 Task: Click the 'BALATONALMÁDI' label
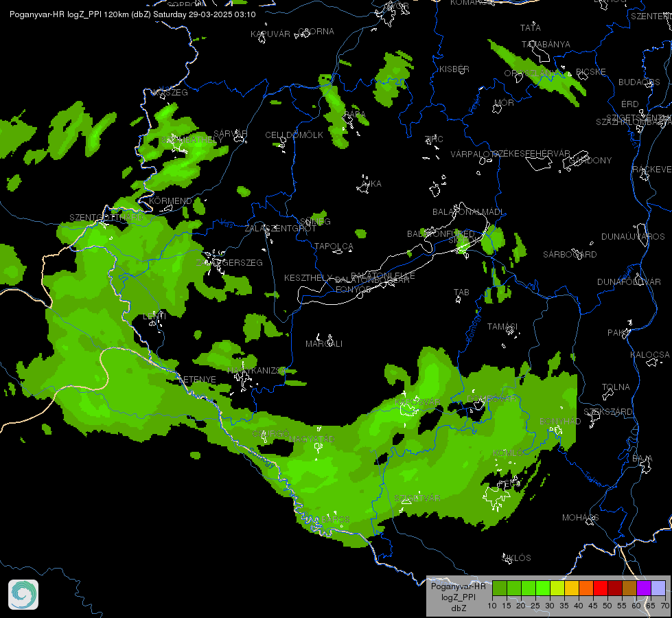tap(468, 212)
